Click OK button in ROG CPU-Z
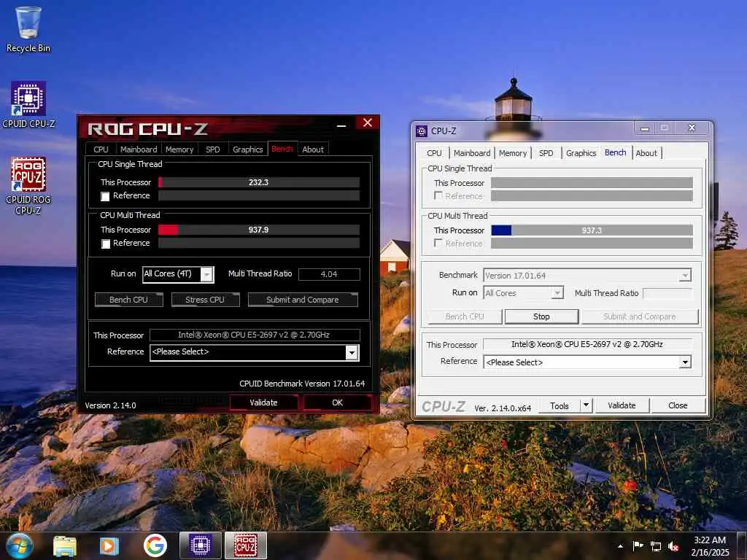The height and width of the screenshot is (560, 747). (337, 402)
